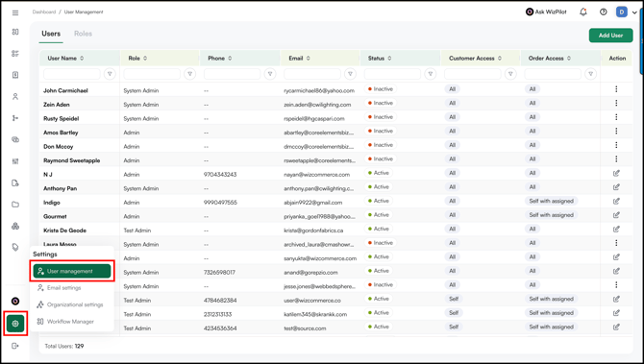Screen dimensions: 644x364
Task: Sort by Order Access column arrows
Action: point(569,59)
